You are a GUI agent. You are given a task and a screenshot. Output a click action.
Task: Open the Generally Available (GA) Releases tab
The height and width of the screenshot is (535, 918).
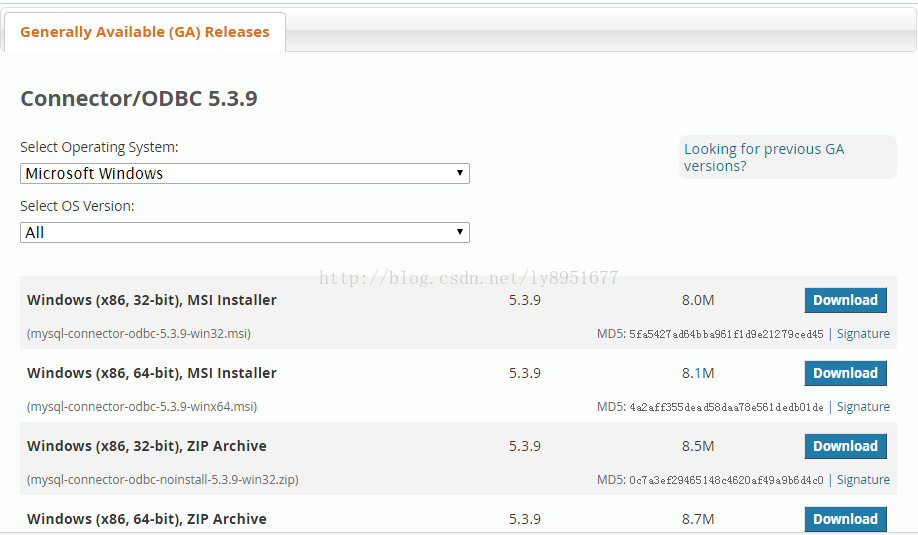145,32
